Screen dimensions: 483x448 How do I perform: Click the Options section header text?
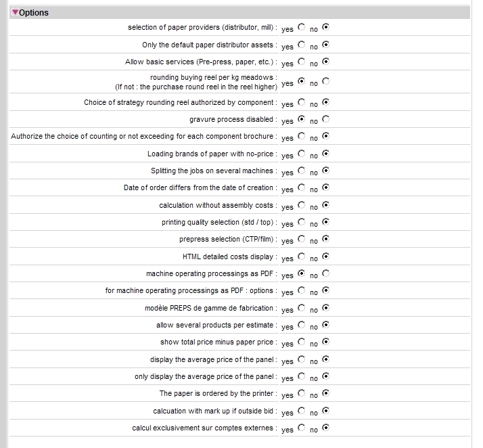pos(34,13)
